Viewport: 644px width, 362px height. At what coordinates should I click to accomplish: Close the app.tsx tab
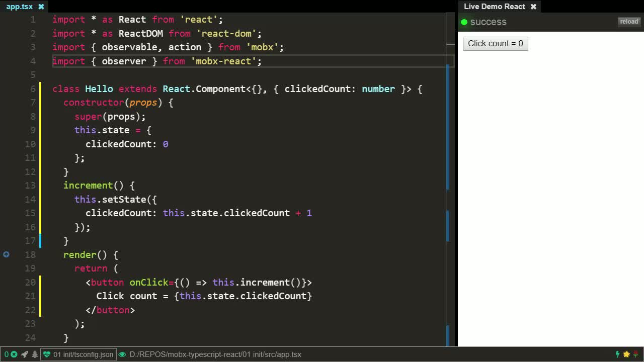coord(41,7)
